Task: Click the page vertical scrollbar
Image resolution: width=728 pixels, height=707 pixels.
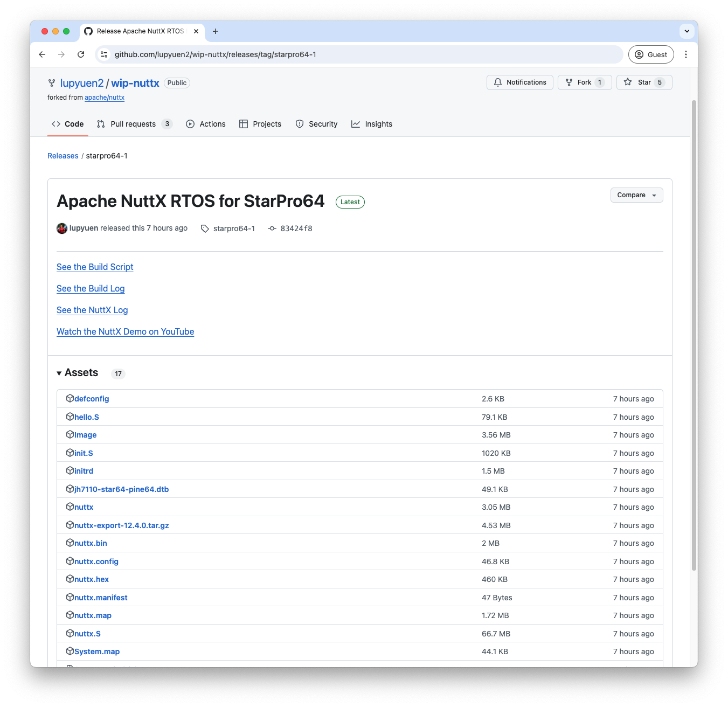Action: tap(694, 334)
